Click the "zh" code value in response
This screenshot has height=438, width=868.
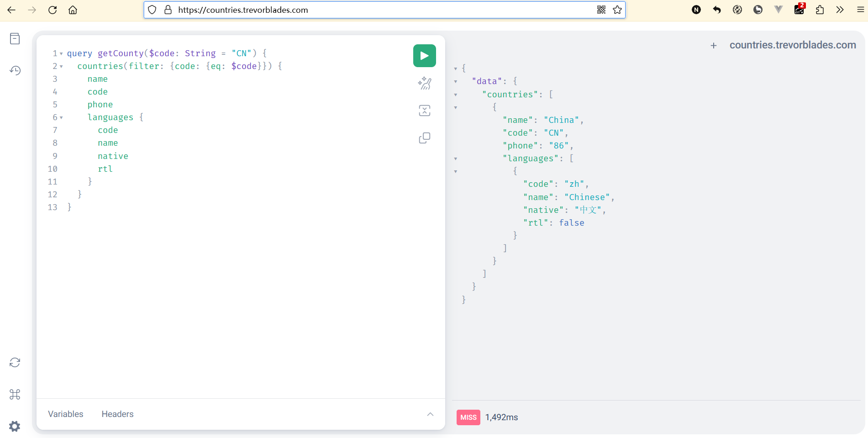coord(574,184)
